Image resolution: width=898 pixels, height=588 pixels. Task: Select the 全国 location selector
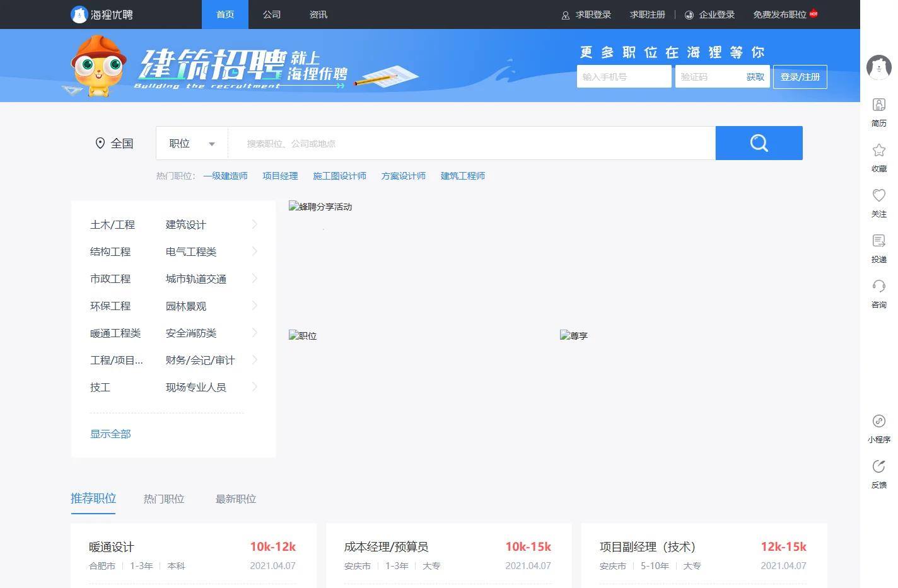click(115, 143)
